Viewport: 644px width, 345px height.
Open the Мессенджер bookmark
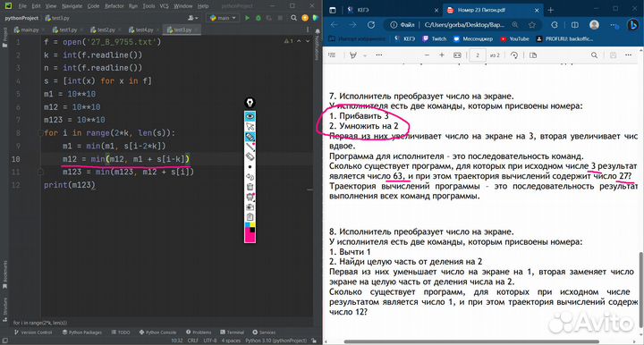pos(473,39)
